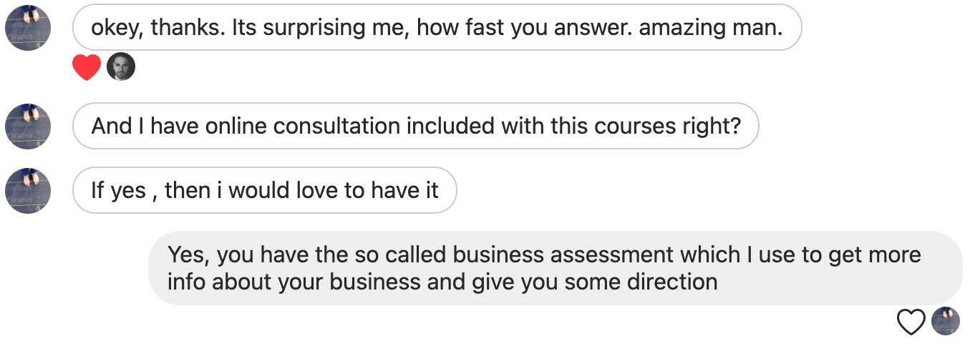Select the gray business assessment reply bubble
The width and height of the screenshot is (980, 356).
555,268
